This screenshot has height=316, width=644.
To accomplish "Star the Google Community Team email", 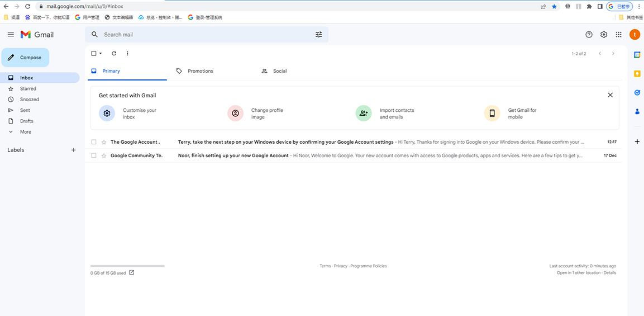I will point(103,155).
